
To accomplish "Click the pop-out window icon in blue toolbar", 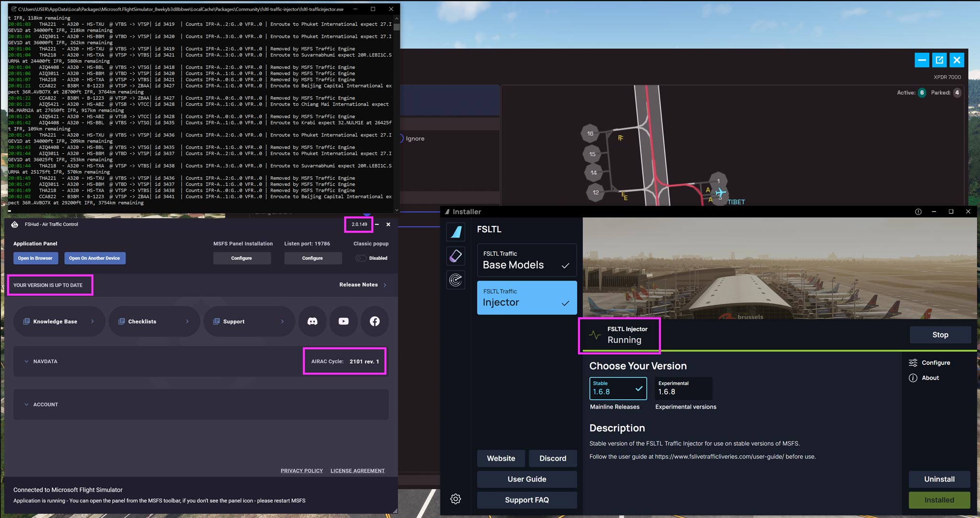I will [939, 60].
